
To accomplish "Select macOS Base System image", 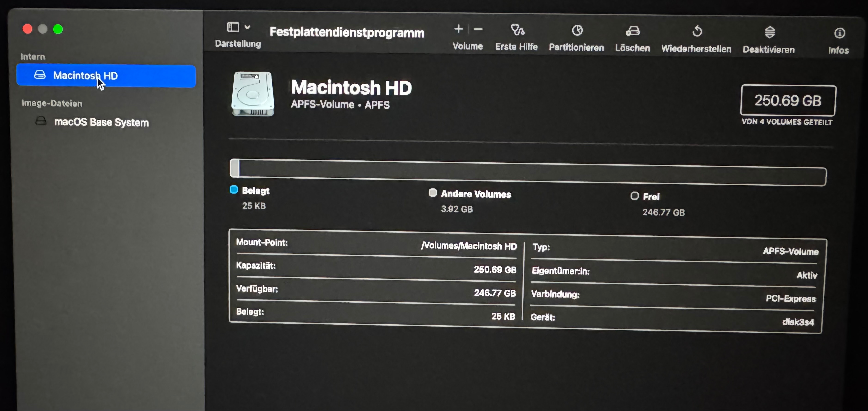I will [x=101, y=122].
